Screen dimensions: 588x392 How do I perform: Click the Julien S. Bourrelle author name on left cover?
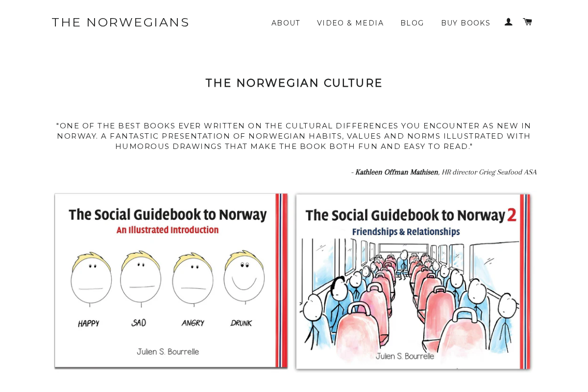[168, 351]
